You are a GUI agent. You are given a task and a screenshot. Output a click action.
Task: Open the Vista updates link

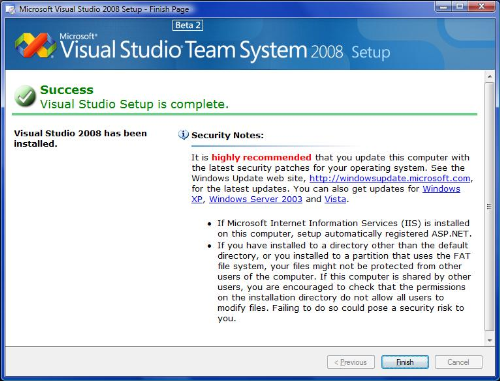335,199
